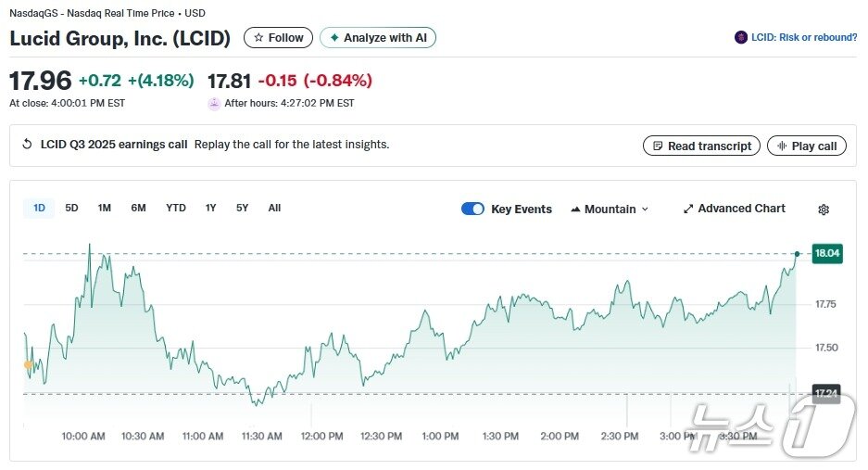Image resolution: width=868 pixels, height=470 pixels.
Task: Click Analyze with AI button
Action: tap(377, 38)
